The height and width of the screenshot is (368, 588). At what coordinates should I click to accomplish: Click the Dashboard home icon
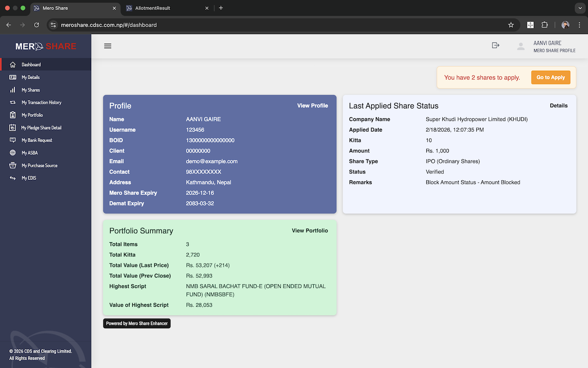coord(13,65)
